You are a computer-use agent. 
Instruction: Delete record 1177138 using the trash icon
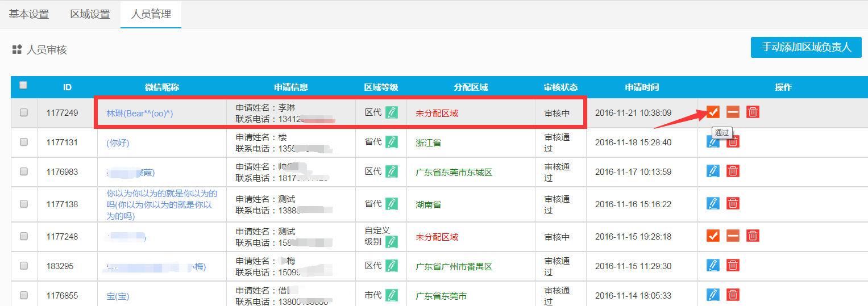[733, 203]
